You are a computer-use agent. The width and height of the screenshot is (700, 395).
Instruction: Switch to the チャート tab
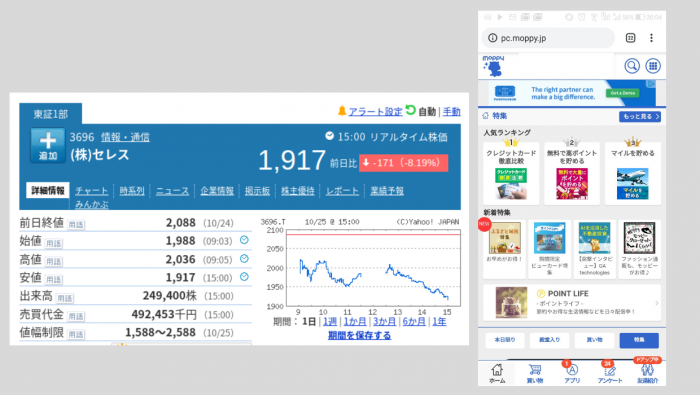click(92, 191)
